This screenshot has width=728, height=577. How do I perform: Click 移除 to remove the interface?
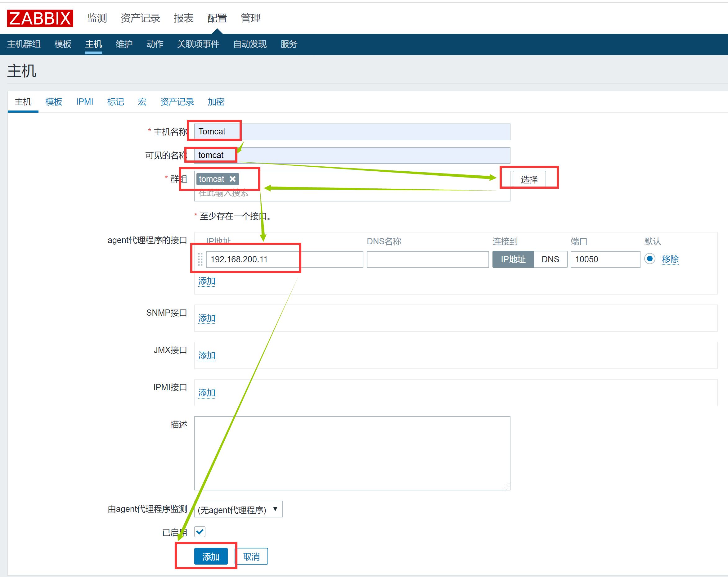(x=670, y=259)
